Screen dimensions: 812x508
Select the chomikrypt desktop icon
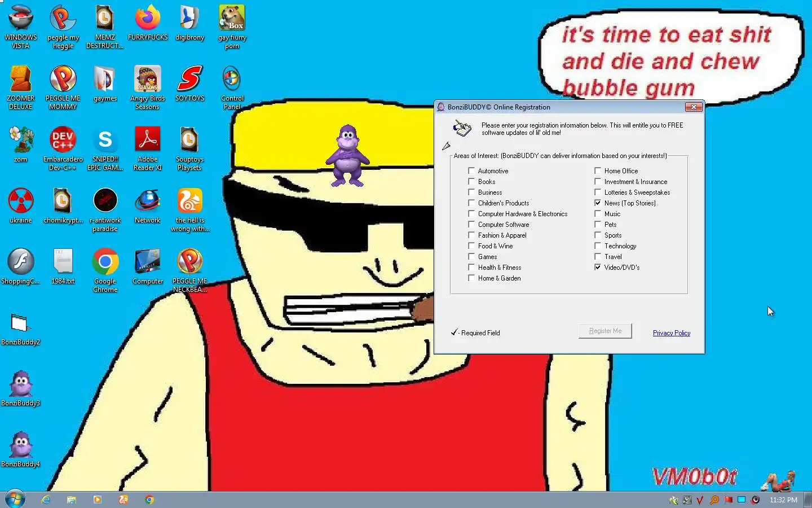(x=63, y=205)
